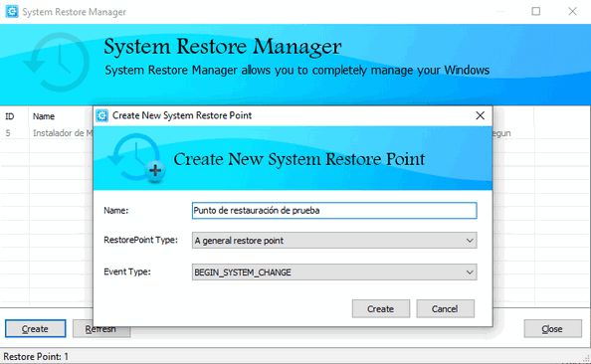Image resolution: width=591 pixels, height=364 pixels.
Task: Click the 'Event Type:' label
Action: point(127,272)
